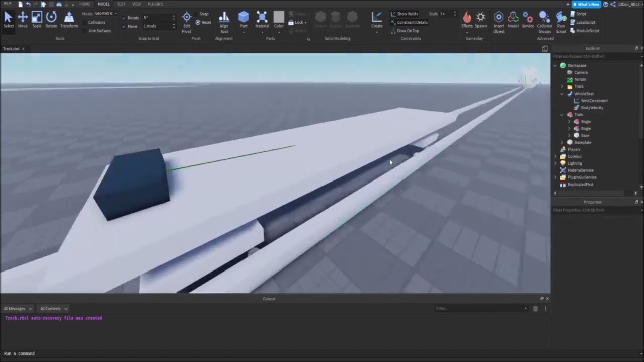
Task: Uncheck the Rotate snap checkbox
Action: [124, 18]
